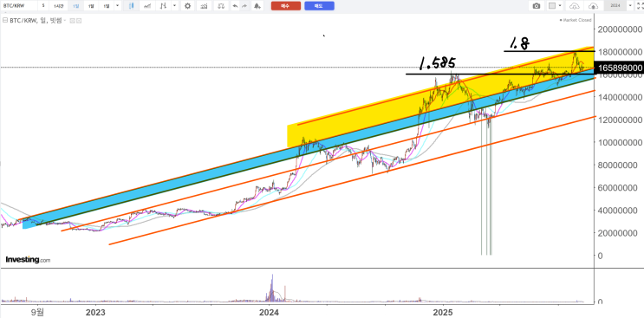Click the current price label 165898000
Screen dimensions: 644x318
620,68
